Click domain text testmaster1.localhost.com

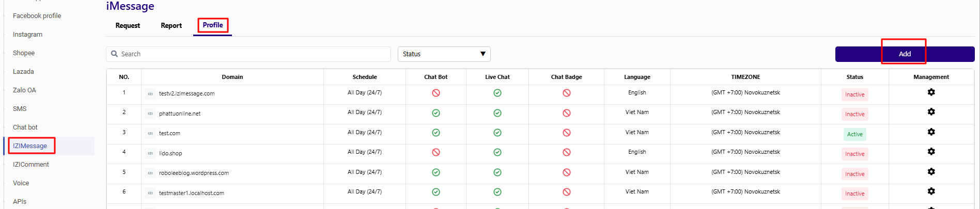(192, 193)
